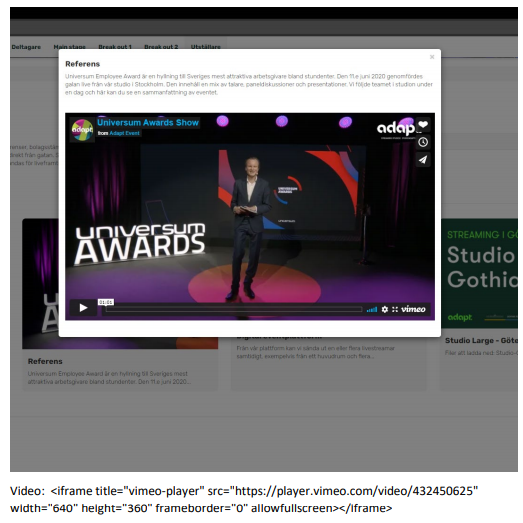
Task: Enter fullscreen mode in Vimeo player
Action: [395, 309]
